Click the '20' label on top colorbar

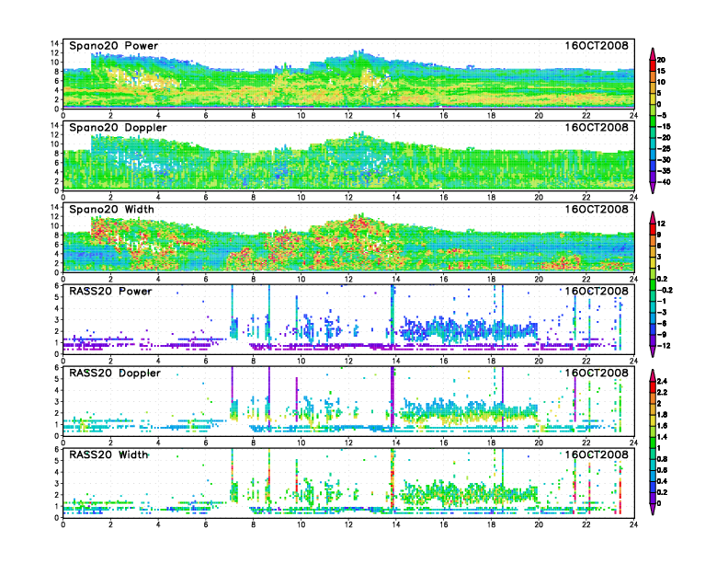(x=661, y=60)
